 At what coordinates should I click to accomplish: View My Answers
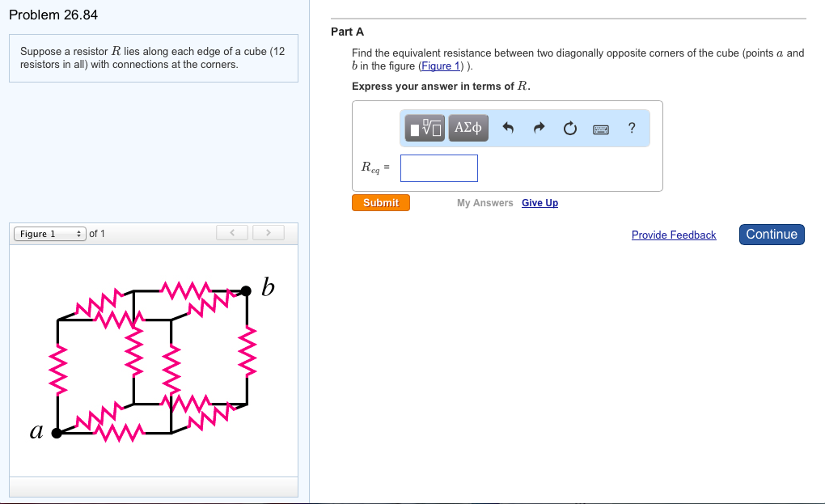pos(484,202)
